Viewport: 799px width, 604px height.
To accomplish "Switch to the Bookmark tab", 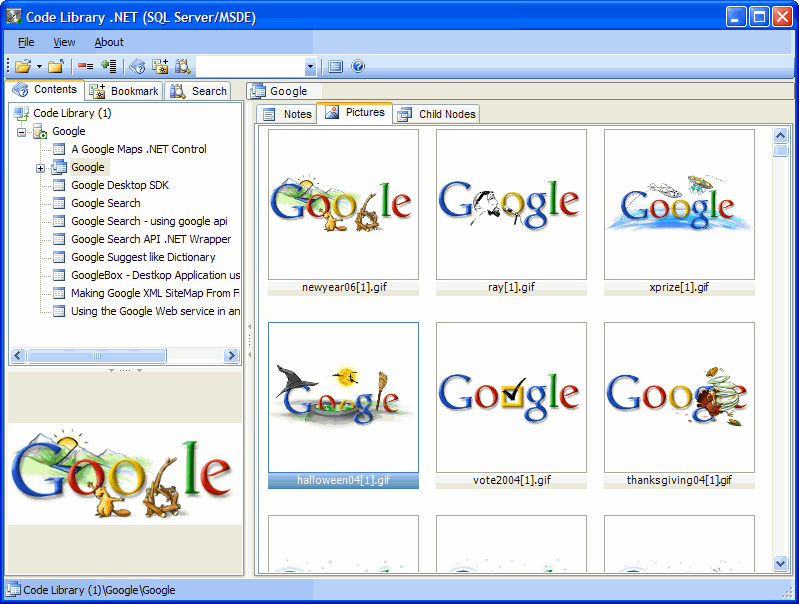I will pos(124,91).
